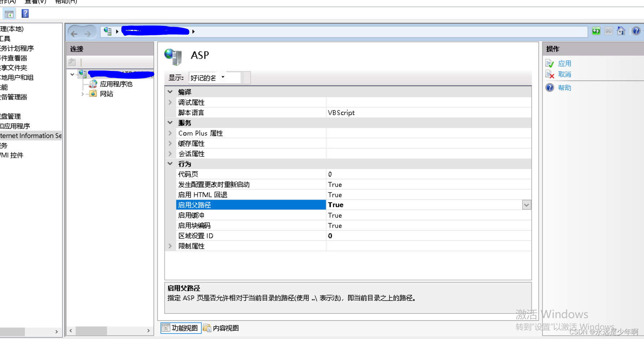
Task: Select the sites node 网站
Action: click(106, 94)
